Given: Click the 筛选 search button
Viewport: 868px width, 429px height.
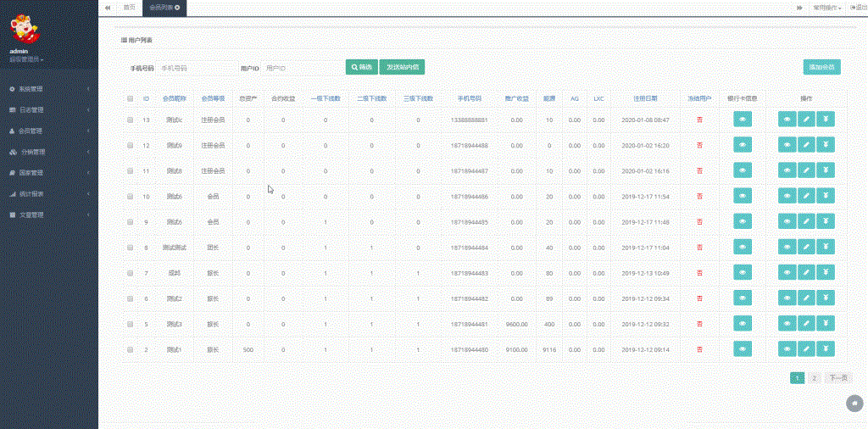Looking at the screenshot, I should [362, 67].
